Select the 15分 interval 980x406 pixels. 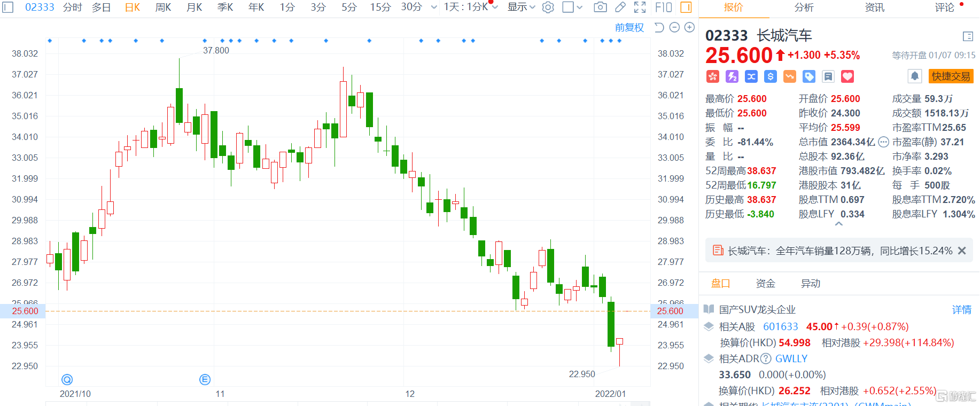380,7
